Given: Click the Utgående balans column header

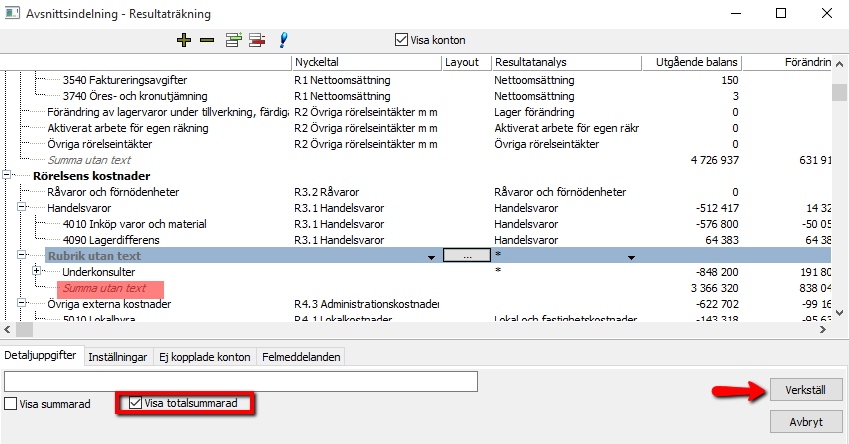Looking at the screenshot, I should (x=691, y=62).
